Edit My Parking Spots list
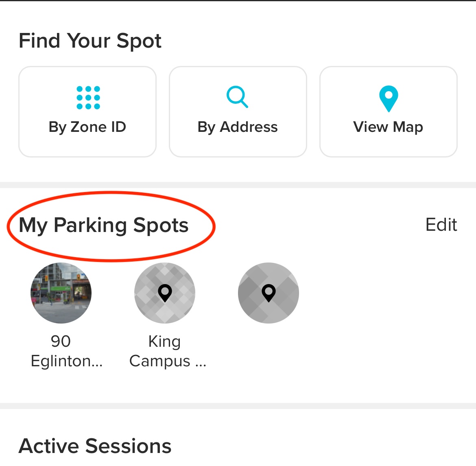The height and width of the screenshot is (466, 476). [x=441, y=225]
